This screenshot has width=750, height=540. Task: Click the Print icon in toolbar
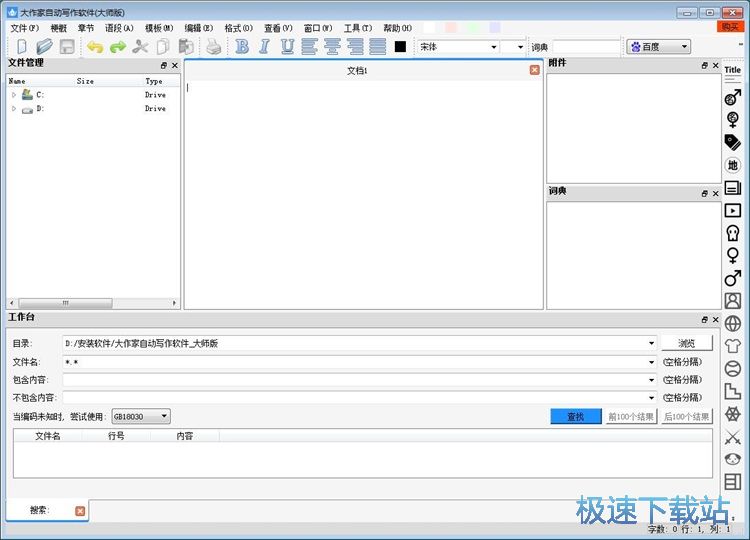pyautogui.click(x=213, y=47)
